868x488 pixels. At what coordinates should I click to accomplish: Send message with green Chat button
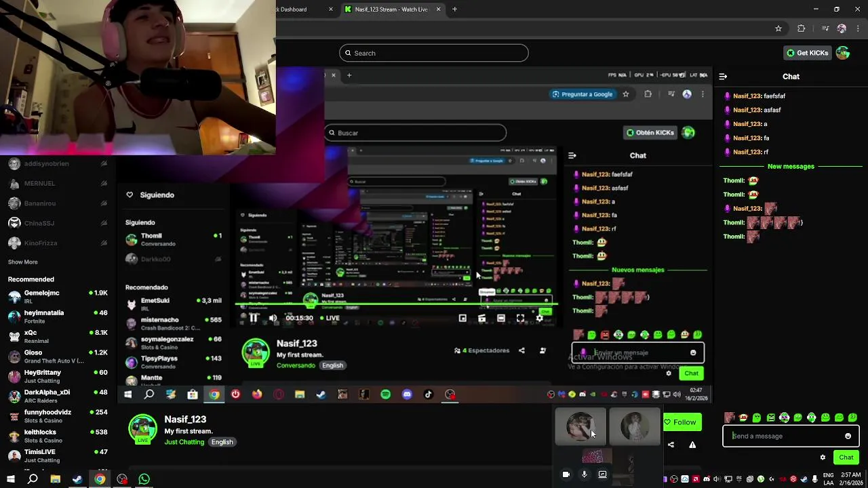coord(846,457)
